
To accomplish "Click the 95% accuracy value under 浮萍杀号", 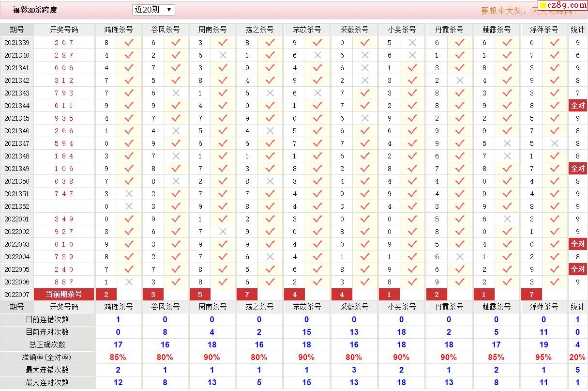I will (x=543, y=357).
